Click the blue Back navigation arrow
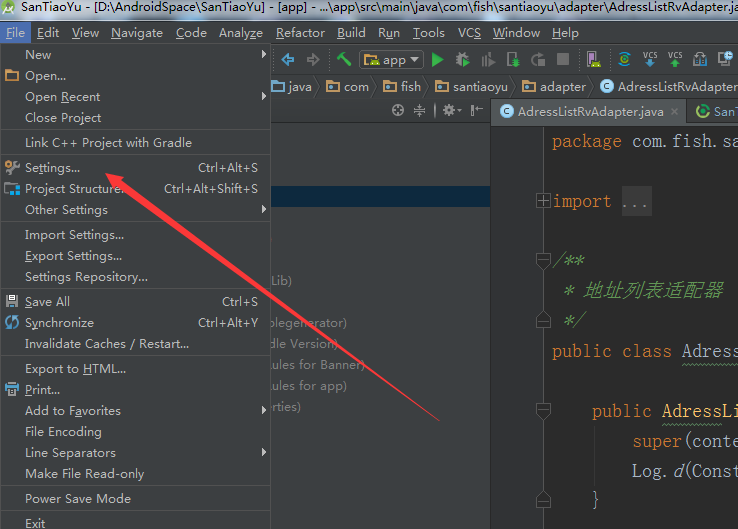Image resolution: width=738 pixels, height=529 pixels. coord(288,60)
